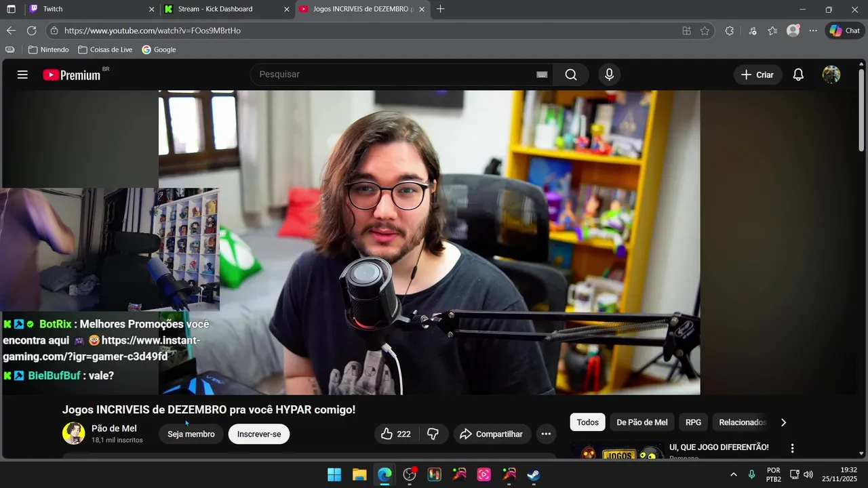Open options for UI, QUE JOGO DIFERENTÃO video
This screenshot has height=488, width=868.
pyautogui.click(x=792, y=448)
